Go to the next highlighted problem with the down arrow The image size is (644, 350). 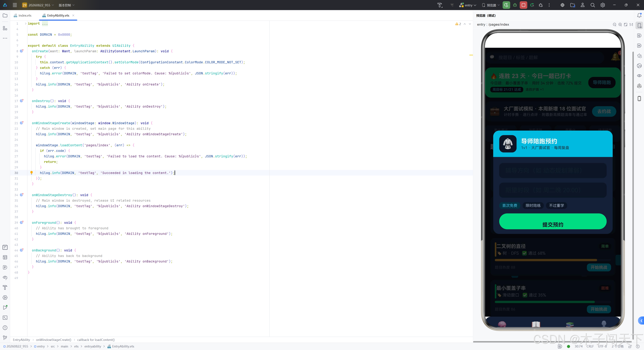click(470, 24)
